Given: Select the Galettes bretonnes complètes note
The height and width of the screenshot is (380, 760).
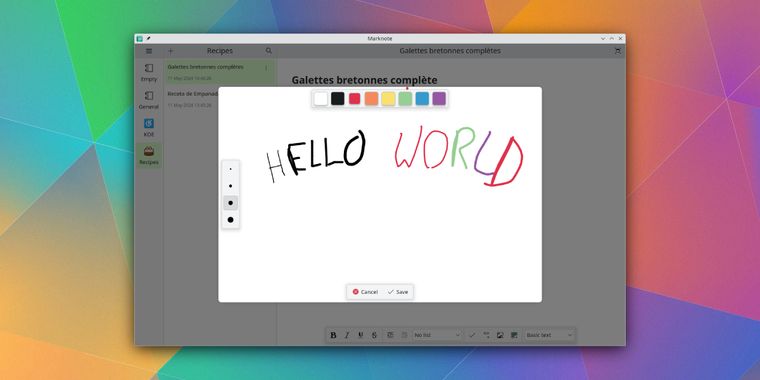Looking at the screenshot, I should pyautogui.click(x=220, y=72).
